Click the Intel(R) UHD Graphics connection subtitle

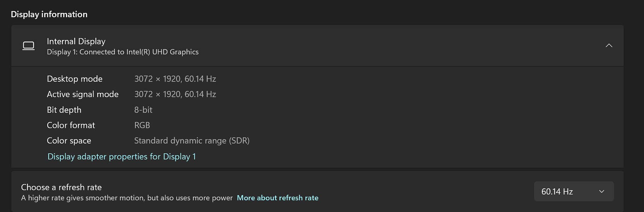(x=123, y=52)
